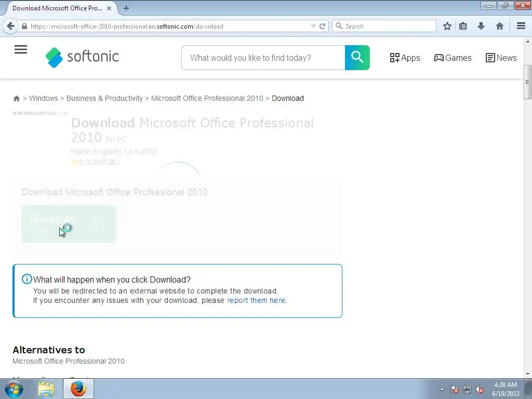Screen dimensions: 532x399
Task: Click the vertical scrollbar thumb
Action: [x=527, y=82]
